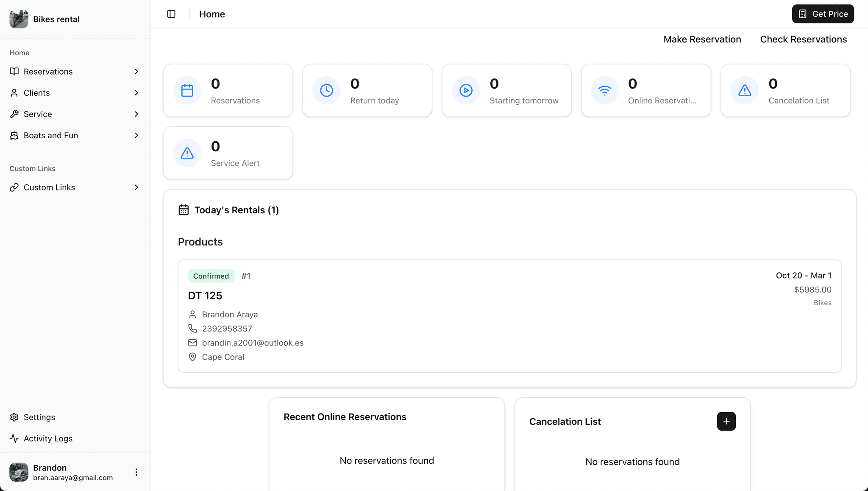Image resolution: width=868 pixels, height=491 pixels.
Task: Open the three-dot menu beside Brandon
Action: (136, 472)
